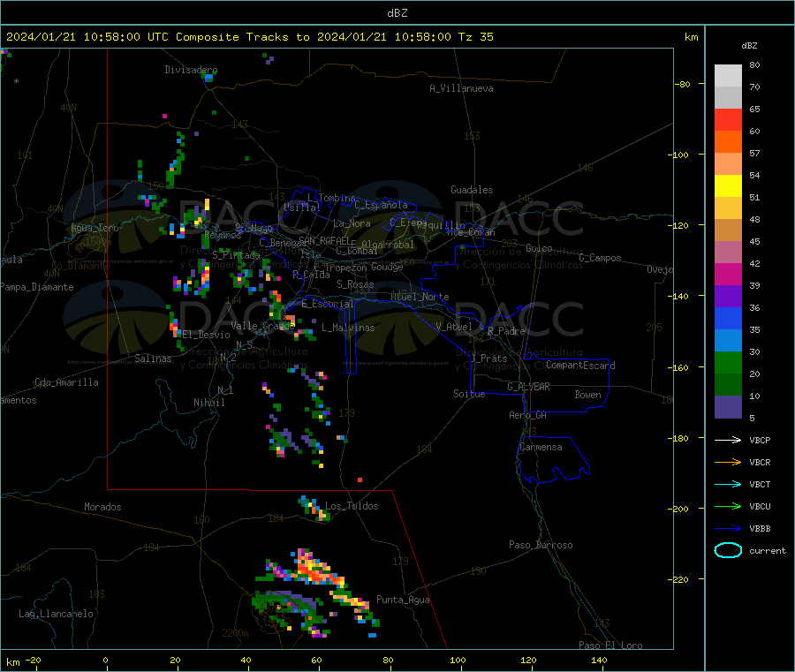Click the green VBCU arrow legend icon
Screen dimensions: 795x672
[x=728, y=506]
